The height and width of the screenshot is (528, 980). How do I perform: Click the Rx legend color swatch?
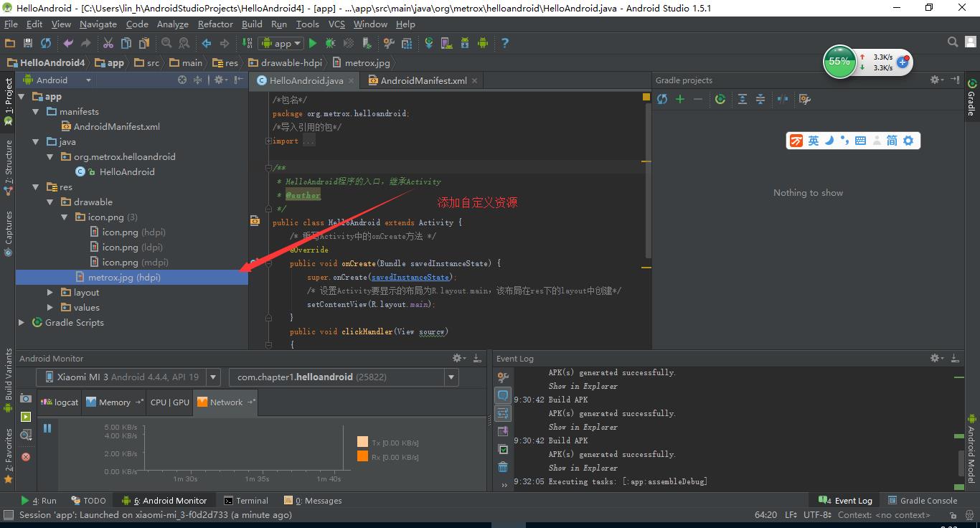coord(362,456)
